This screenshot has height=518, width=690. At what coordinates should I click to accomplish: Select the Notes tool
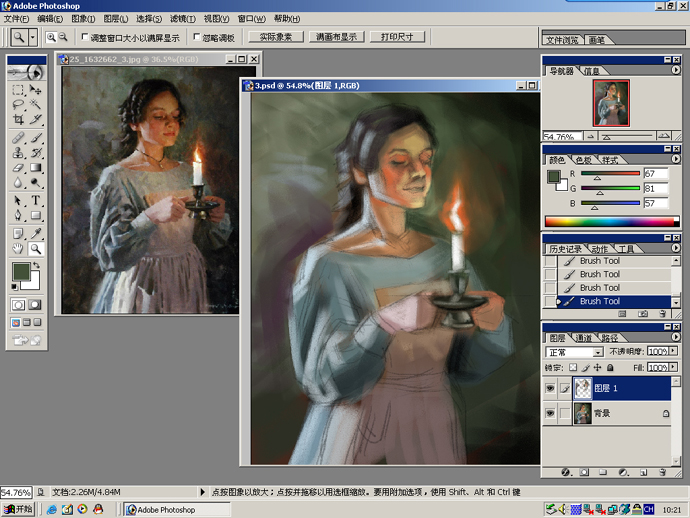coord(18,234)
